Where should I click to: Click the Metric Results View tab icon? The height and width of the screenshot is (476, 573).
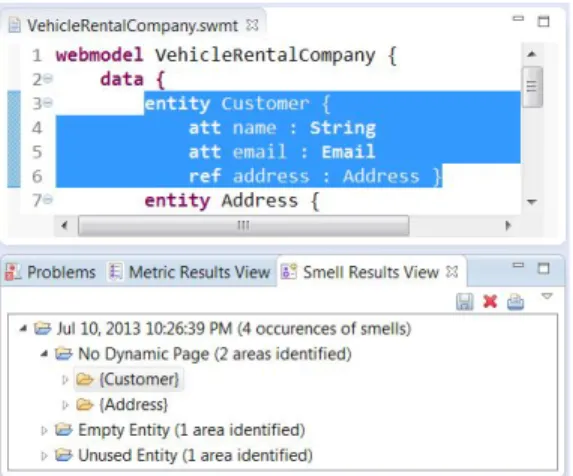(115, 272)
